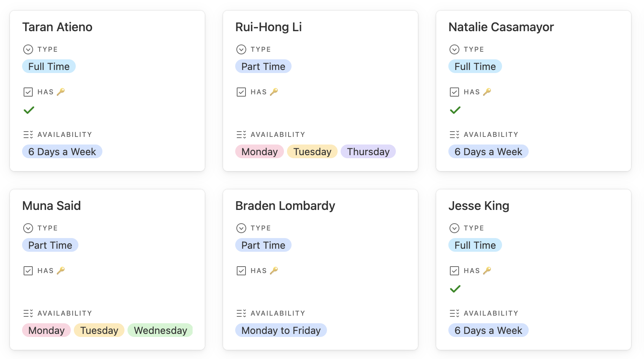Open the Braden Lombardy card title

pos(285,206)
